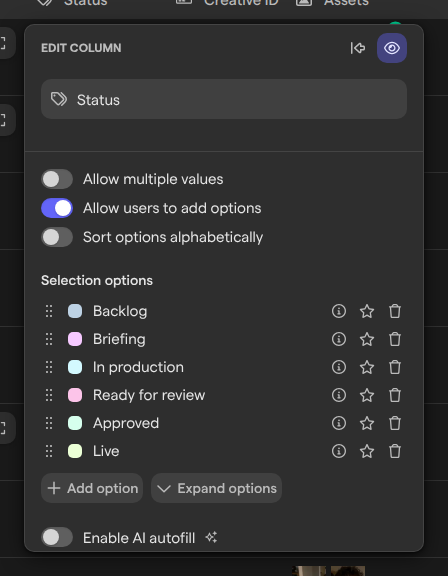The width and height of the screenshot is (448, 576).
Task: Change Approved color swatch
Action: 75,423
